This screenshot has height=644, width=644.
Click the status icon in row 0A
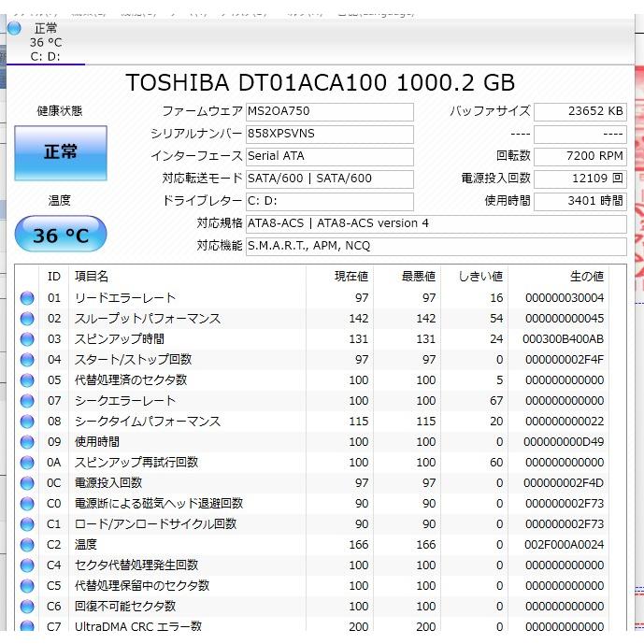click(x=27, y=463)
